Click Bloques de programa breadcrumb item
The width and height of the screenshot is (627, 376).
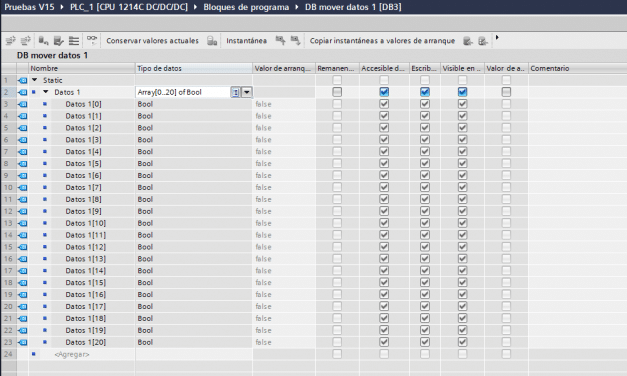(246, 7)
